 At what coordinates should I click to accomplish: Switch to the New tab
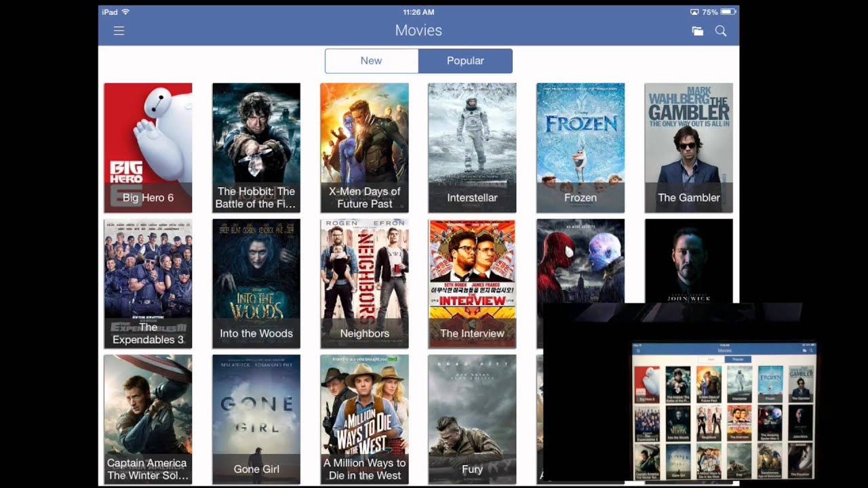click(371, 61)
